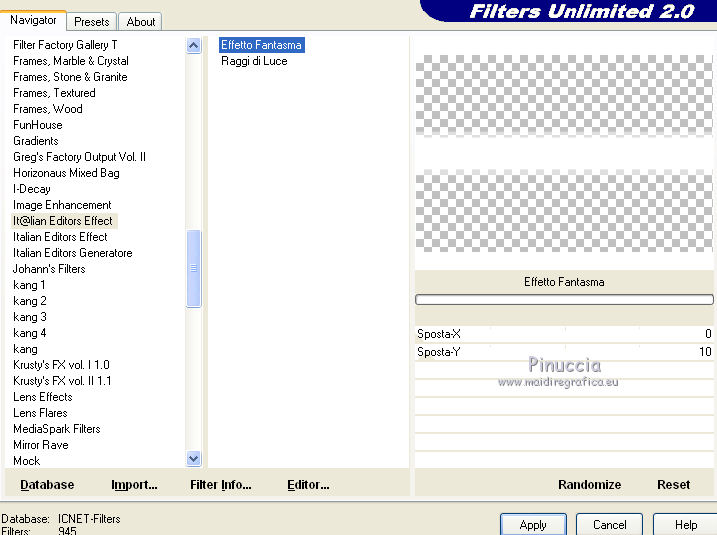Open the Import... dialog
The image size is (717, 535).
pyautogui.click(x=134, y=485)
